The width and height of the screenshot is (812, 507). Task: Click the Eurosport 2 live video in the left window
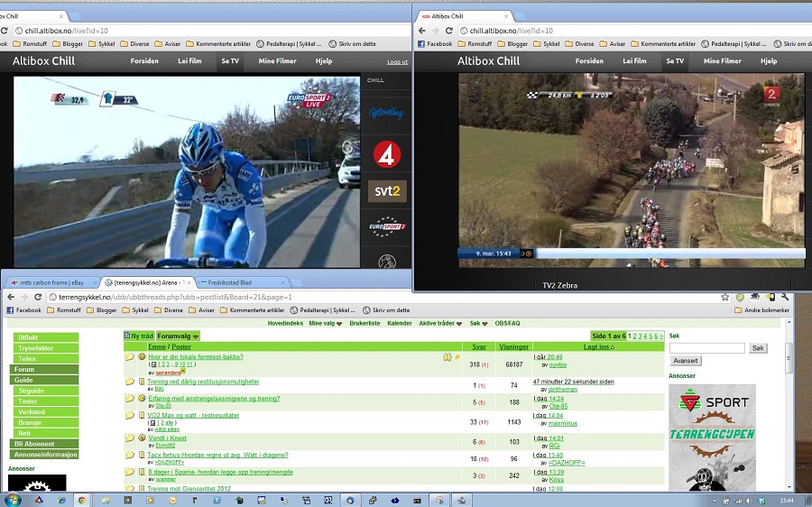(x=187, y=172)
